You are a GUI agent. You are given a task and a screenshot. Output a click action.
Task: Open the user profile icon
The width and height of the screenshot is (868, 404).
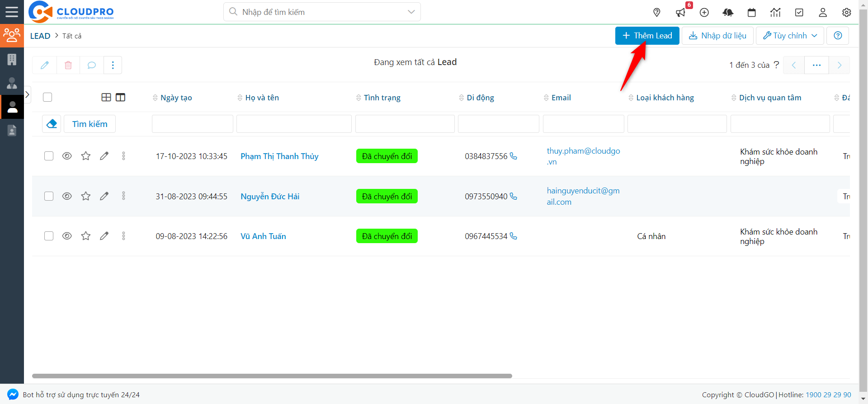click(x=823, y=13)
